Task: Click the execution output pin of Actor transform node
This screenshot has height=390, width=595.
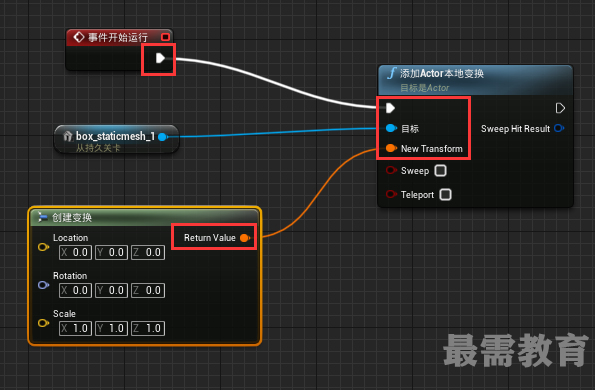Action: pyautogui.click(x=560, y=108)
